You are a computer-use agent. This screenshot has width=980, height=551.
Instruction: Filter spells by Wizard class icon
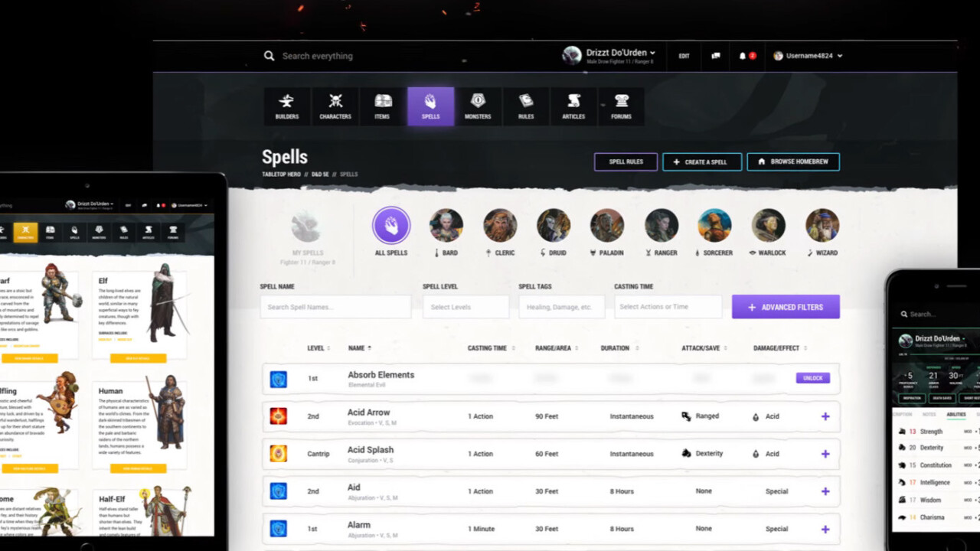[x=822, y=226]
